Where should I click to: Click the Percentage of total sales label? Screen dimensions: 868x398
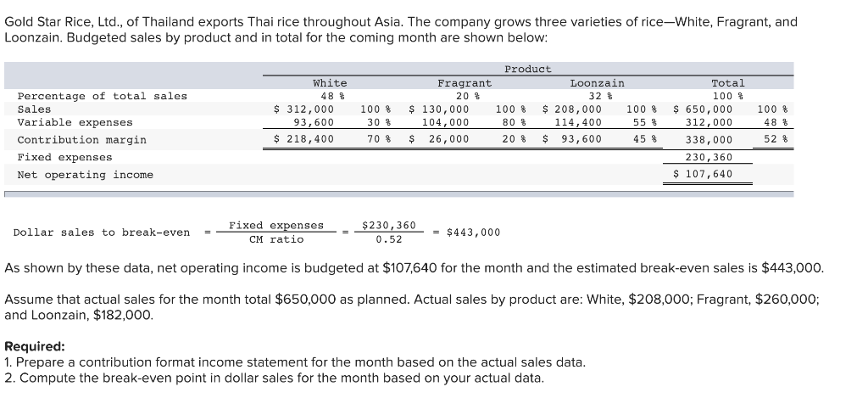pos(103,97)
